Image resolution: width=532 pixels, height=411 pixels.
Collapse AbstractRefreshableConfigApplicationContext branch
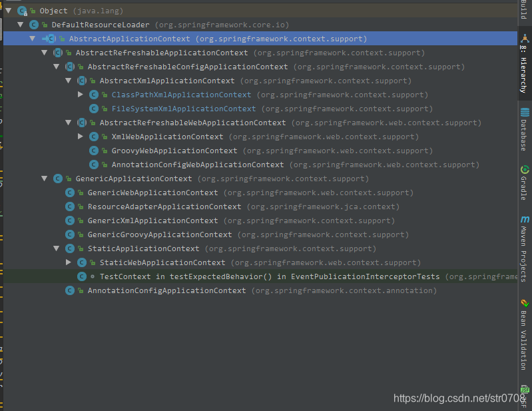point(57,67)
